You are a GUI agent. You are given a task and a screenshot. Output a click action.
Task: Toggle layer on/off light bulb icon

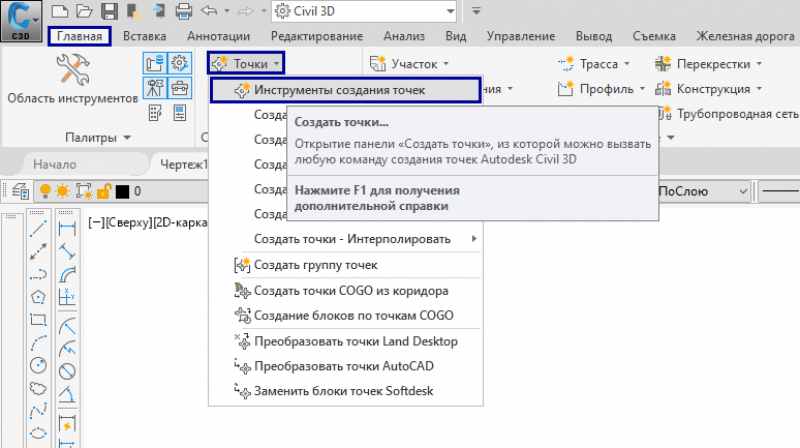tap(45, 191)
